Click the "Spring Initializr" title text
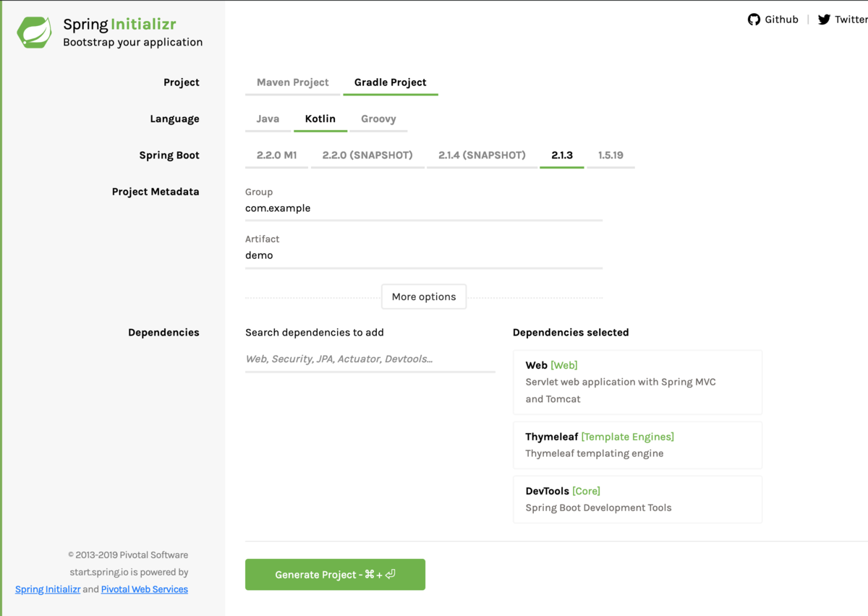The height and width of the screenshot is (616, 868). click(x=119, y=25)
